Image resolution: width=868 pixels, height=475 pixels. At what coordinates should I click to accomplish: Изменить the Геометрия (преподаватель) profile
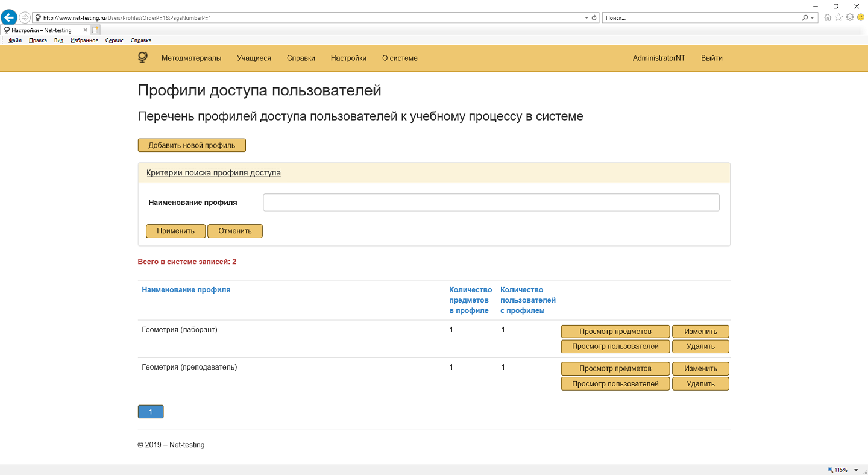[700, 369]
